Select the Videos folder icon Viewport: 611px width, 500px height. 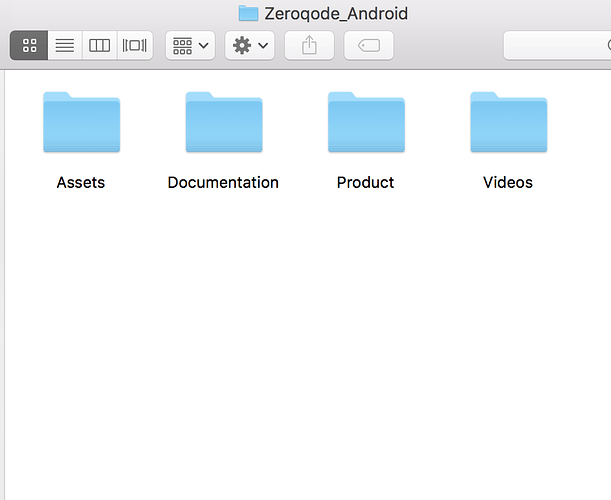(509, 122)
